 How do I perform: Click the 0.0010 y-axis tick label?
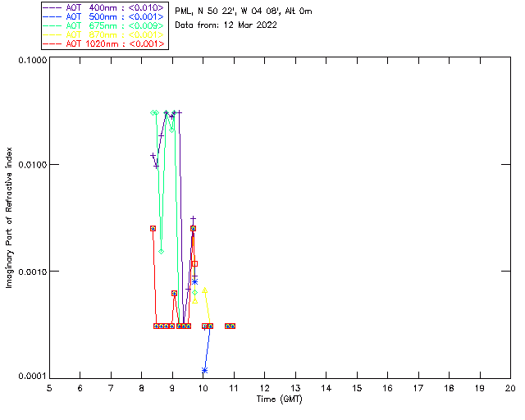pos(32,272)
